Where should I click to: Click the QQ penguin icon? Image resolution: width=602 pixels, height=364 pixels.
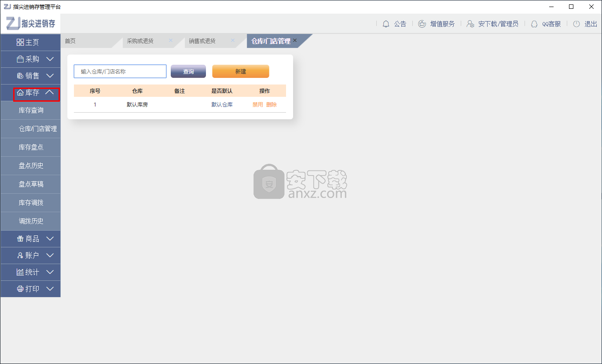pos(534,24)
